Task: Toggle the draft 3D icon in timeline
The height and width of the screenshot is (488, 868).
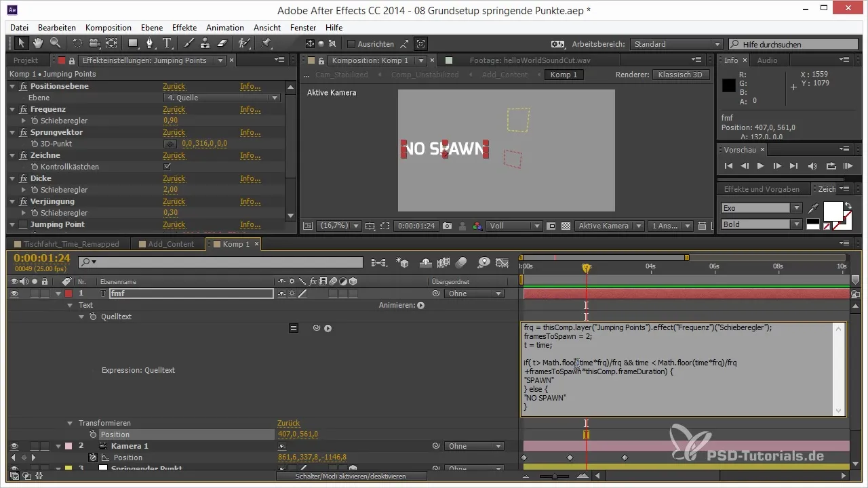Action: [403, 262]
